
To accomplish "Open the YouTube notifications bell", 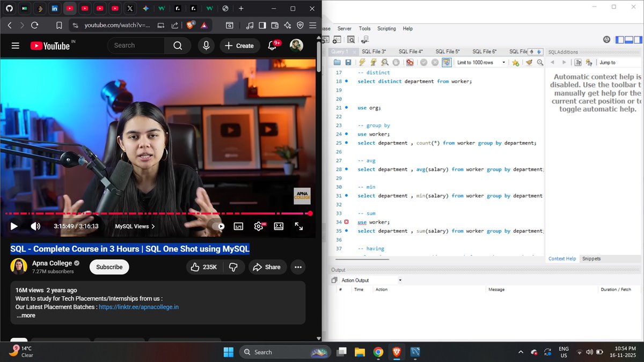I will coord(273,46).
